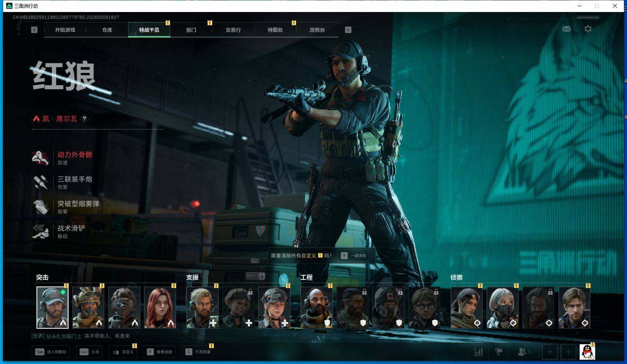Open the settings gear icon

pos(588,29)
